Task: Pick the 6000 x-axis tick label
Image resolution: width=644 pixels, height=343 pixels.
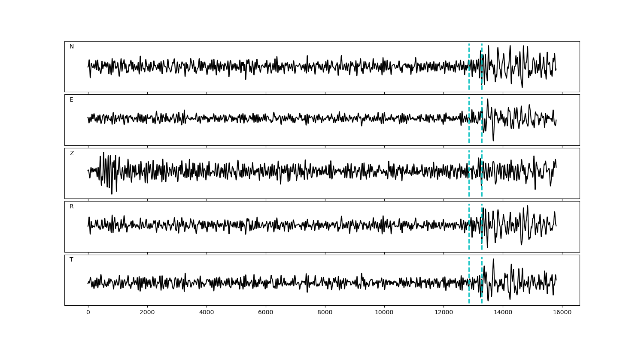Action: pos(266,313)
